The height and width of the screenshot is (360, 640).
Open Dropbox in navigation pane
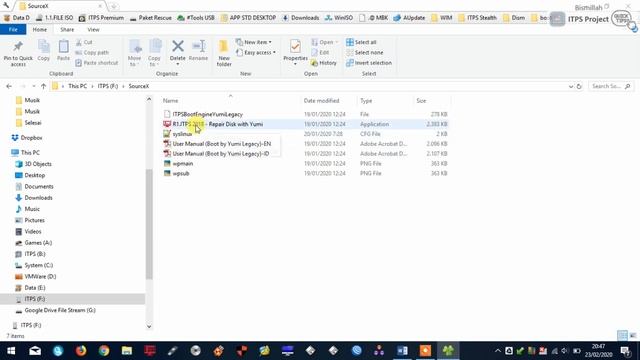point(27,138)
